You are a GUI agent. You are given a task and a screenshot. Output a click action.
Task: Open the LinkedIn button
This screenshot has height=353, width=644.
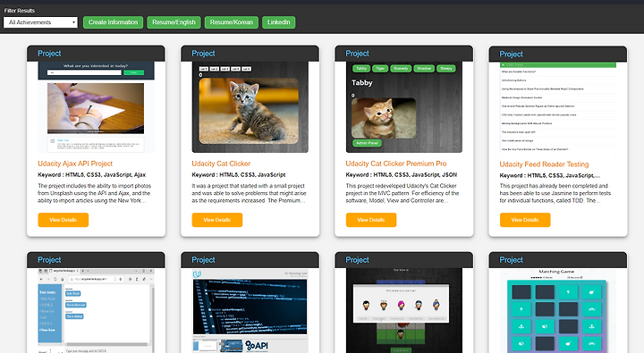[x=278, y=22]
